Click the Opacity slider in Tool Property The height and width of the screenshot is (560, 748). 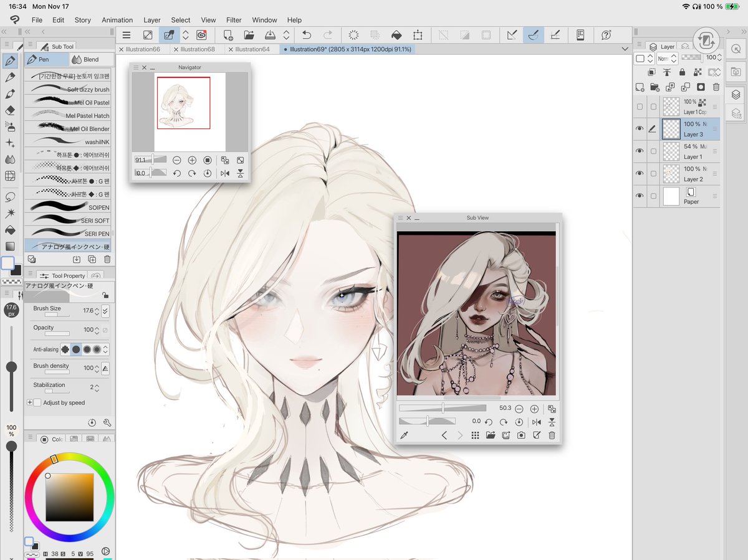tap(57, 334)
